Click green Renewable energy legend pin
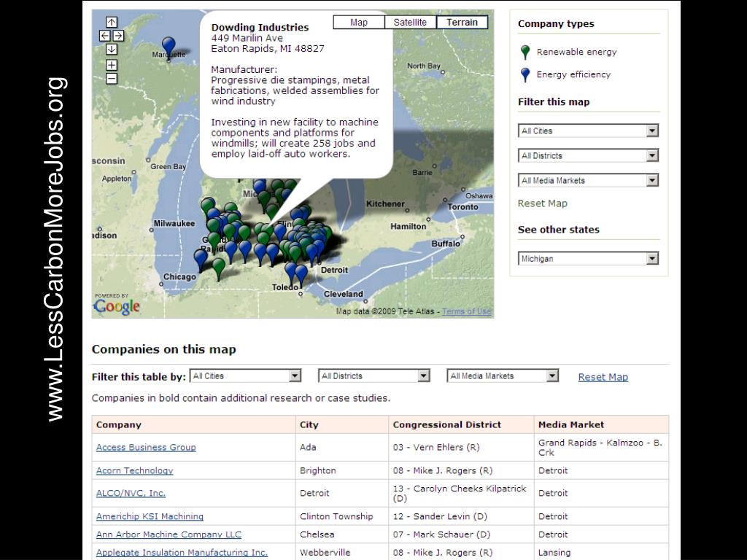747x560 pixels. click(525, 52)
